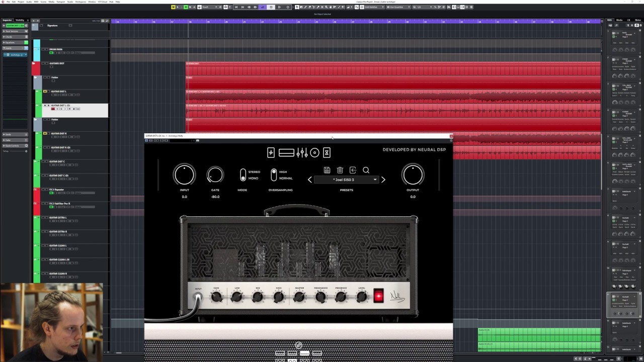Open the Archetype insert slot dropdown

26,55
